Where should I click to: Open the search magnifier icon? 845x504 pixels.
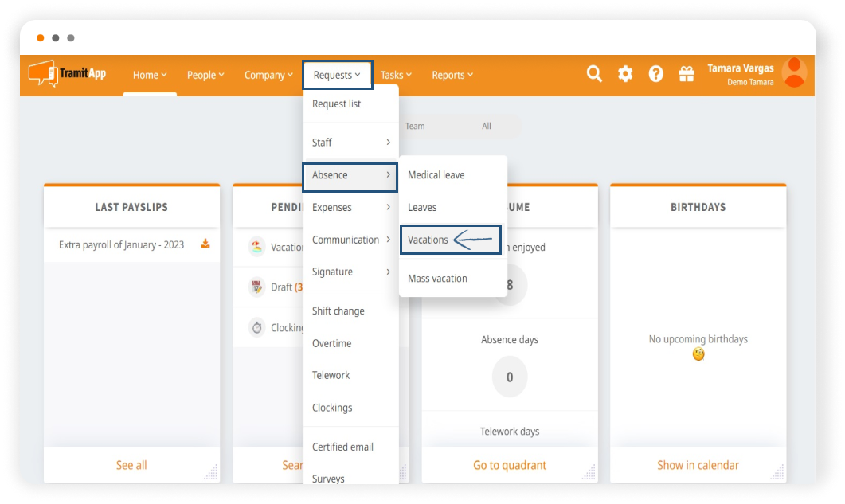[594, 74]
